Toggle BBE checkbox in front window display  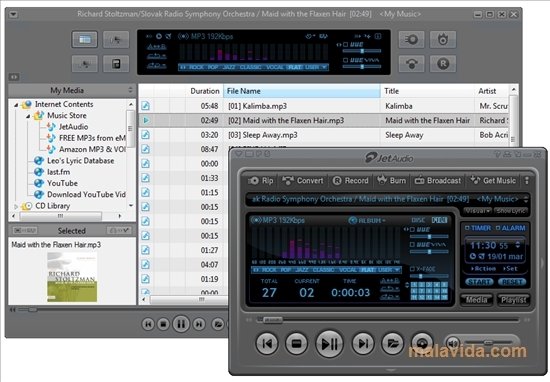[x=412, y=230]
